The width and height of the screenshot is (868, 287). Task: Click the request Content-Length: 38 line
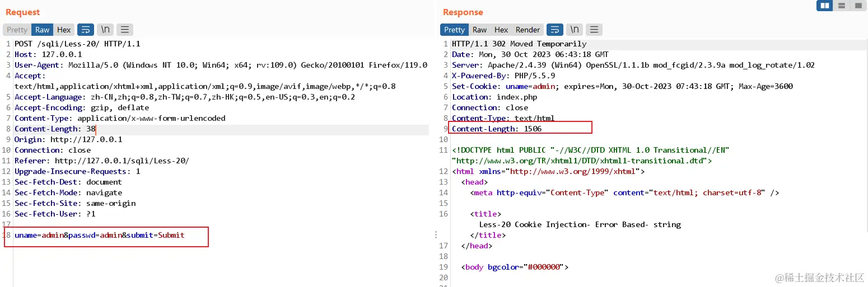pos(55,129)
